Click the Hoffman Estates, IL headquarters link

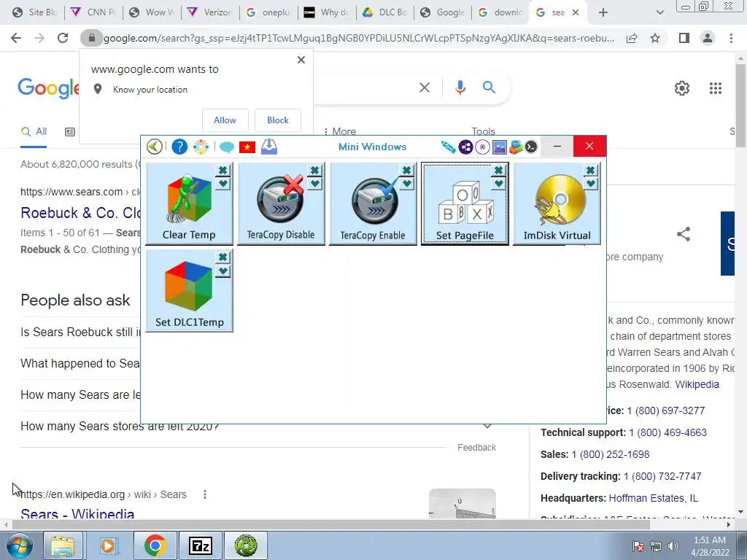pos(653,498)
